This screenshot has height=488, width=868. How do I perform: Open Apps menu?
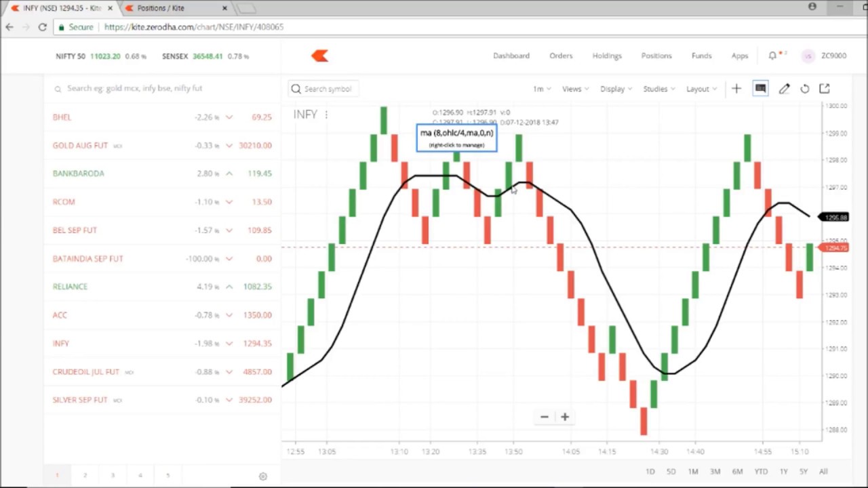click(740, 56)
